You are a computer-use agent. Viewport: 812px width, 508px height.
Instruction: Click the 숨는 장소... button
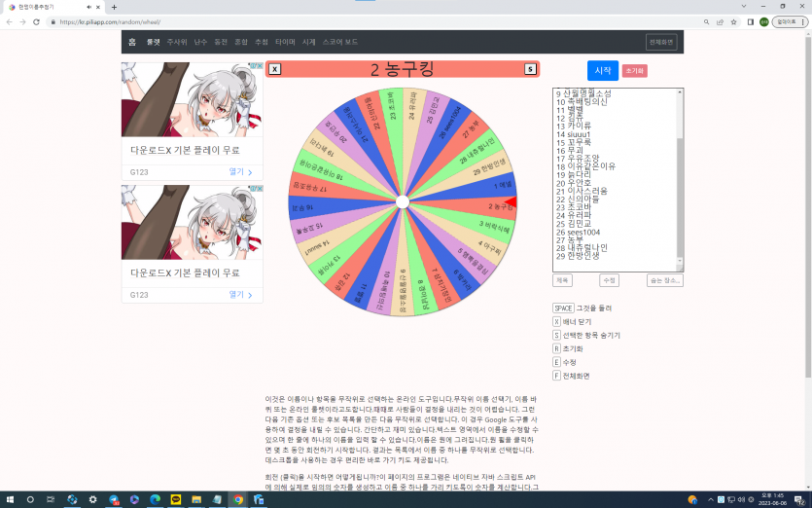coord(665,280)
